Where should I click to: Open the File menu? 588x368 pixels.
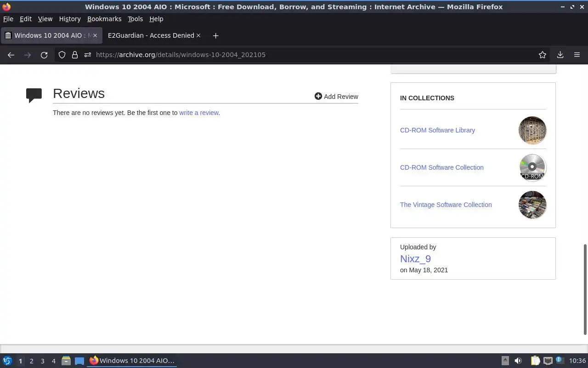[x=8, y=19]
